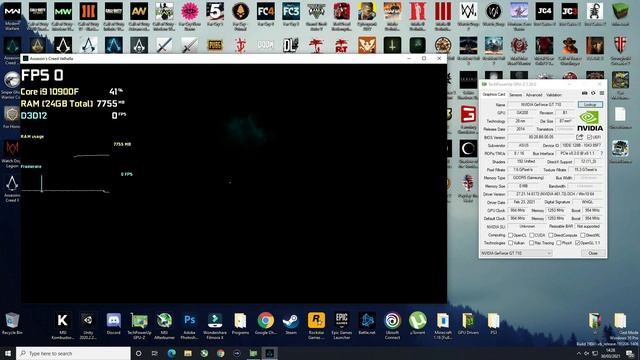Toggle the OpenCL checkbox
640x360 pixels.
[x=510, y=235]
